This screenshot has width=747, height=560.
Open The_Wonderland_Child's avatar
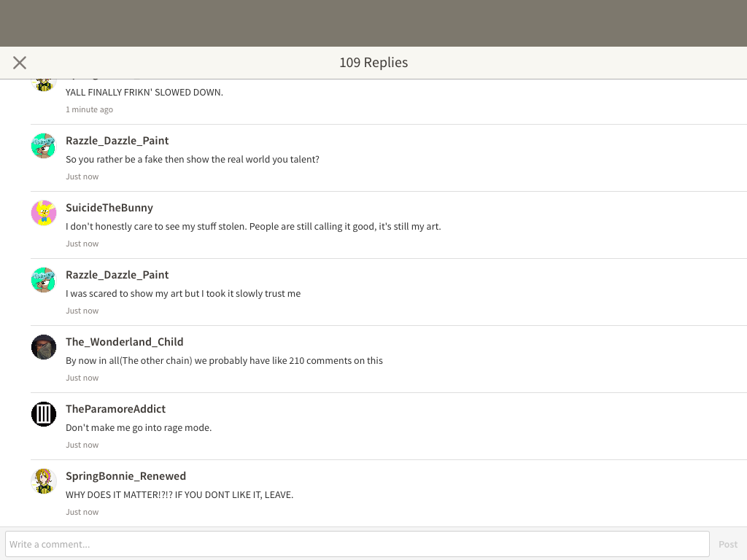coord(44,347)
